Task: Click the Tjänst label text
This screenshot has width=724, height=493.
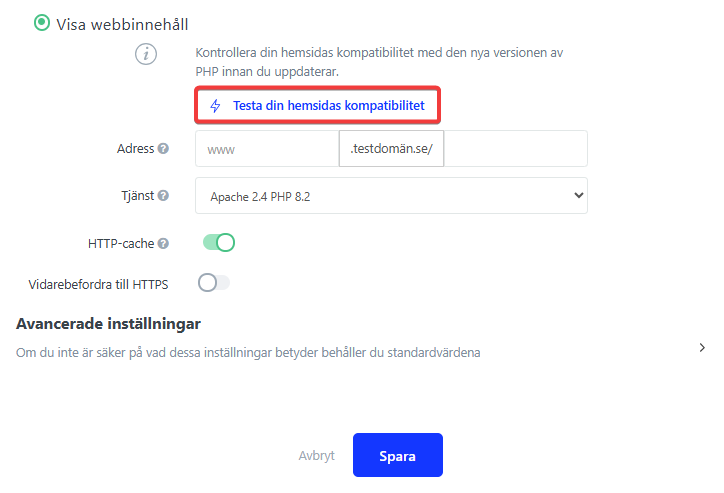Action: tap(137, 196)
